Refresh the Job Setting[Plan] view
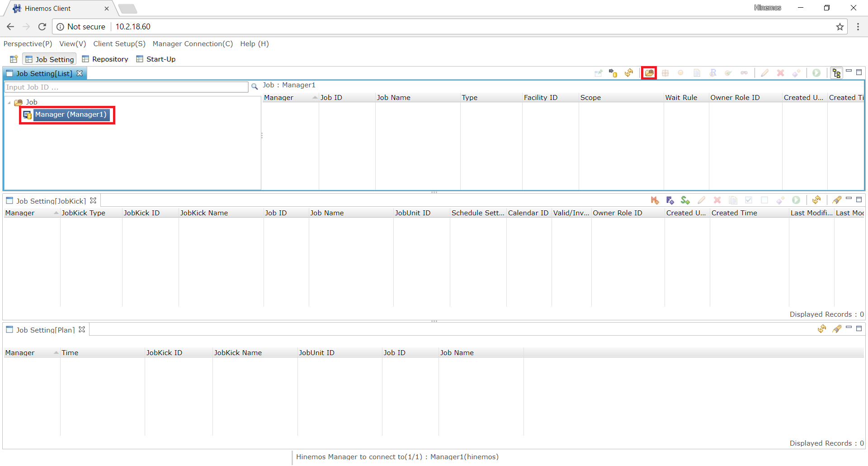Image resolution: width=868 pixels, height=466 pixels. [x=822, y=329]
